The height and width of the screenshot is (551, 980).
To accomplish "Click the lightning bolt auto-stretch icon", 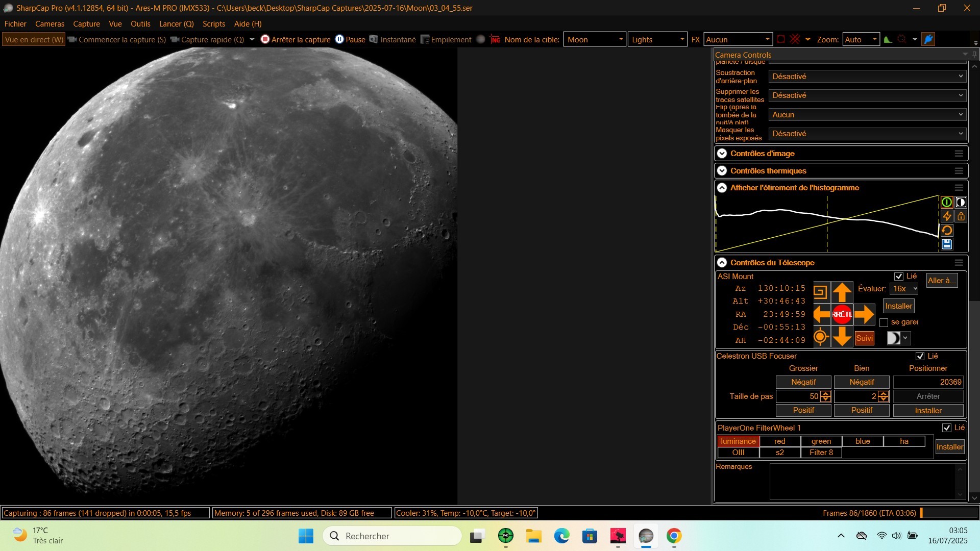I will coord(946,216).
